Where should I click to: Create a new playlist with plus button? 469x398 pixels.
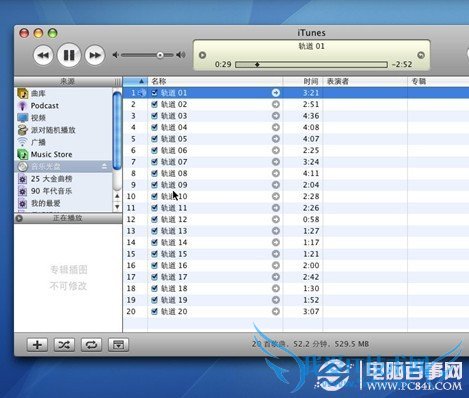(37, 345)
